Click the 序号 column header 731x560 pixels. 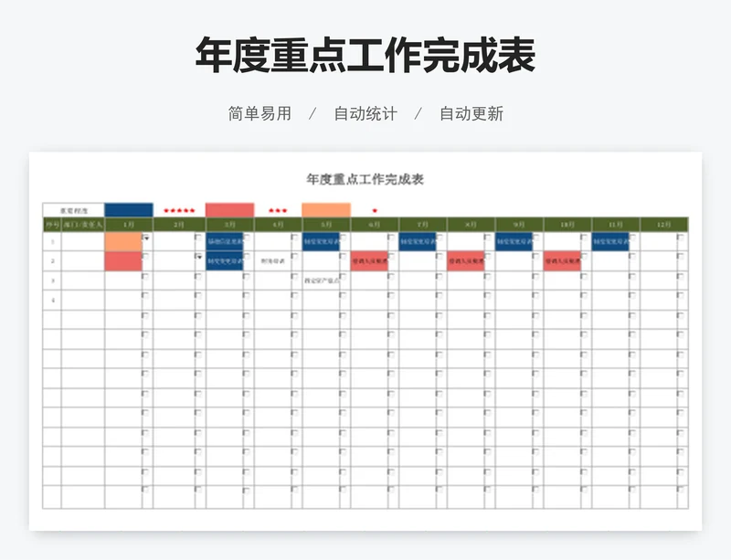click(x=52, y=225)
